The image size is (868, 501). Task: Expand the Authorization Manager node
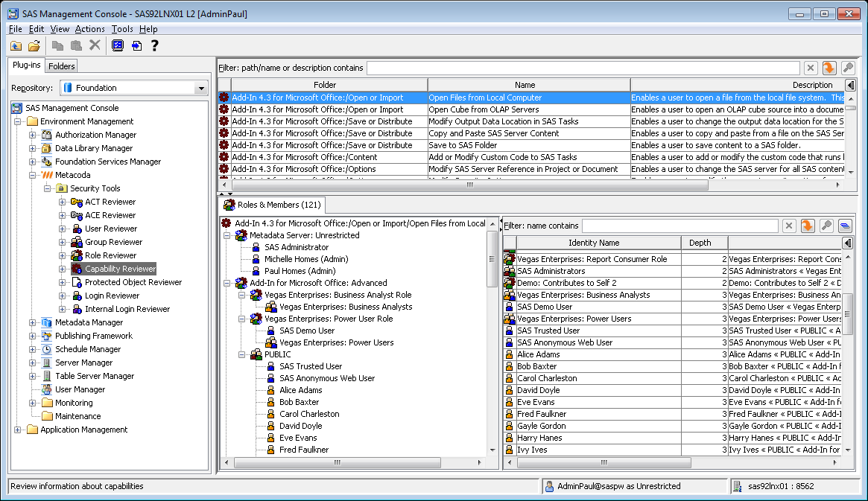point(32,135)
